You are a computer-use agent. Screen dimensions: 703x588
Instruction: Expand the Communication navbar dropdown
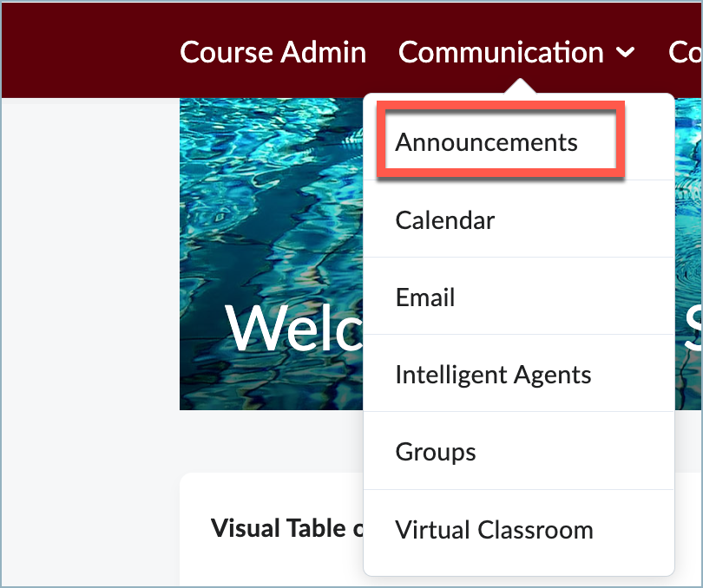click(516, 52)
